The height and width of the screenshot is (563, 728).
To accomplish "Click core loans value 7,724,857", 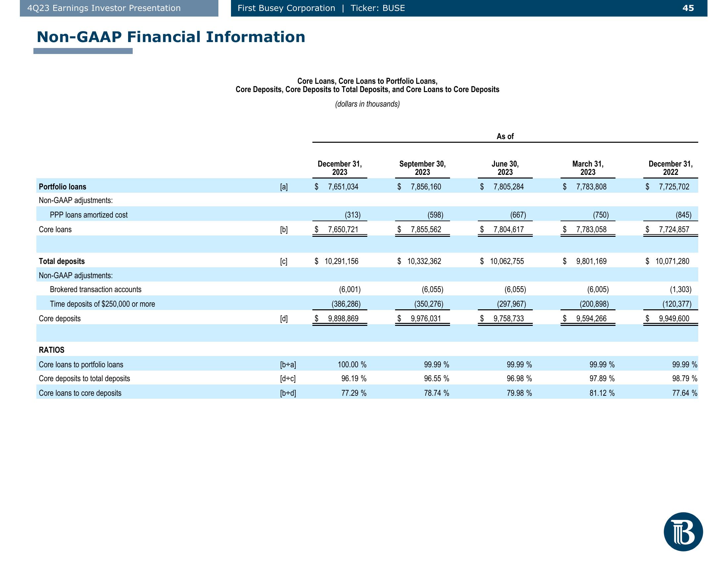I will [674, 230].
